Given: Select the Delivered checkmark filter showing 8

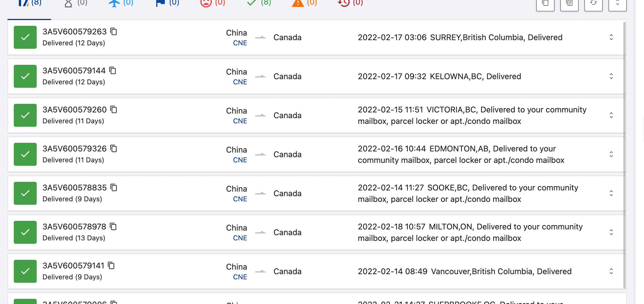Looking at the screenshot, I should coord(251,3).
